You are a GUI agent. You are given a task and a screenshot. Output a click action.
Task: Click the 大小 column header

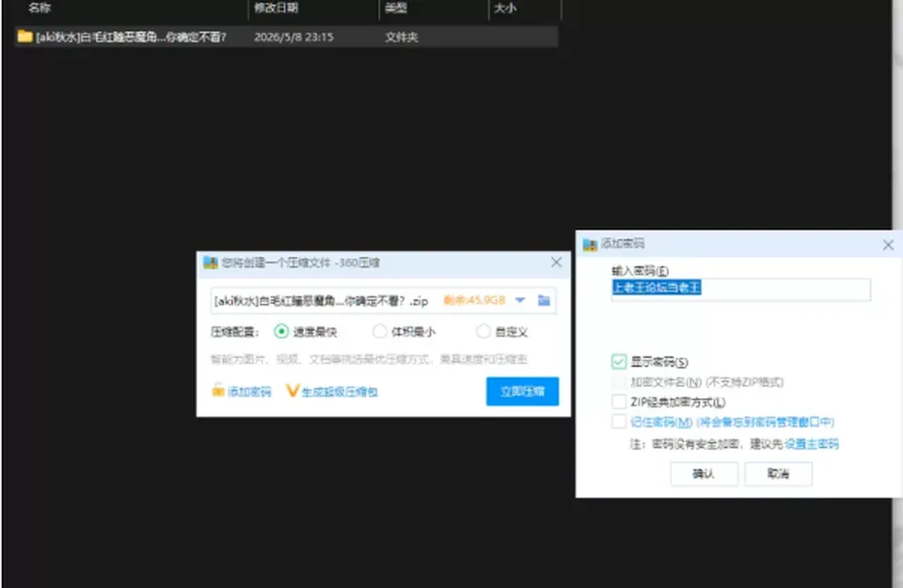coord(505,8)
